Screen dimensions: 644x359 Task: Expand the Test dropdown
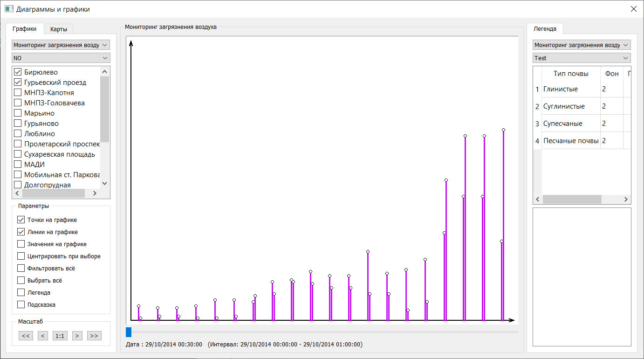[x=582, y=58]
